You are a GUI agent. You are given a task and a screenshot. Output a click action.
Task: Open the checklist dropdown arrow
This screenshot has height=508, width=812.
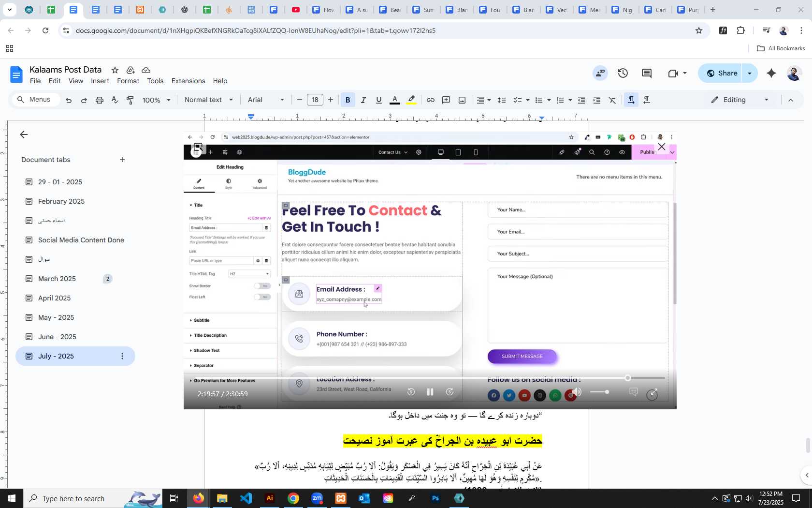point(528,100)
